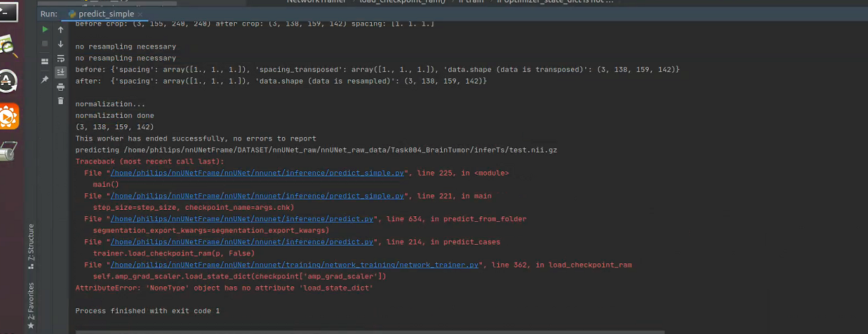This screenshot has height=334, width=868.
Task: Jump up the stack trace with up arrow
Action: (x=61, y=30)
